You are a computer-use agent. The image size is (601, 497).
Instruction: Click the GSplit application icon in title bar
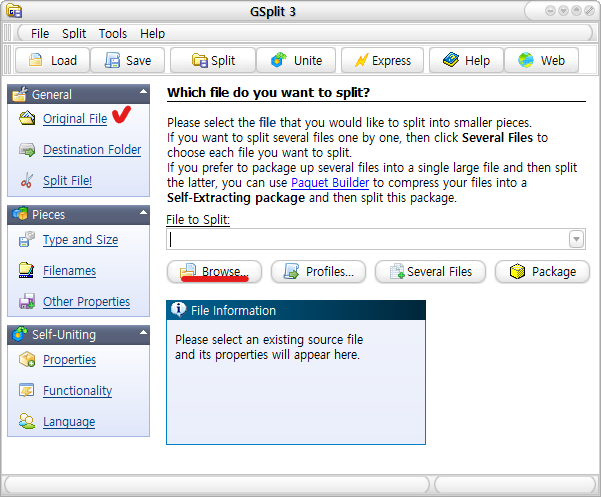pos(14,11)
